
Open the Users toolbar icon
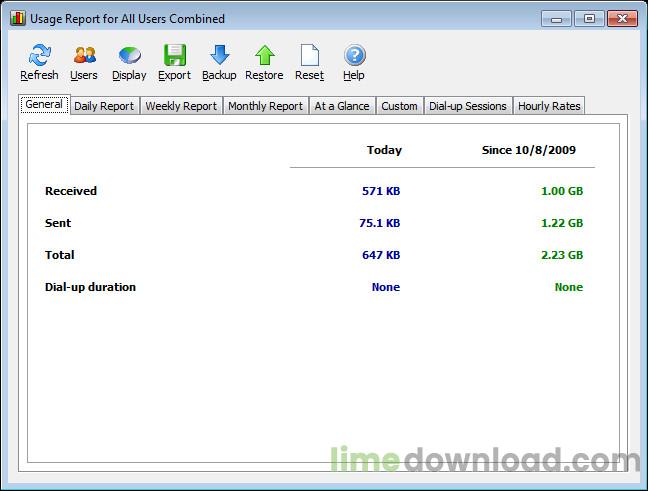pyautogui.click(x=84, y=57)
